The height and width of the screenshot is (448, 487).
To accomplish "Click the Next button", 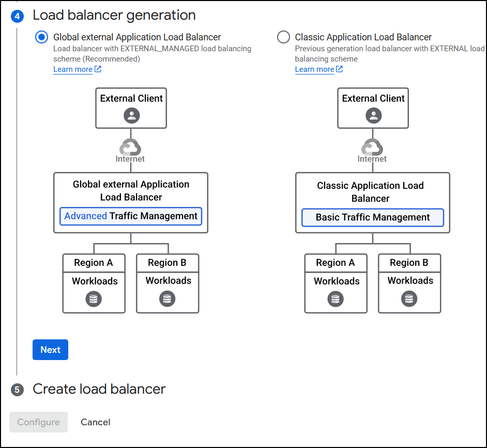I will [50, 350].
